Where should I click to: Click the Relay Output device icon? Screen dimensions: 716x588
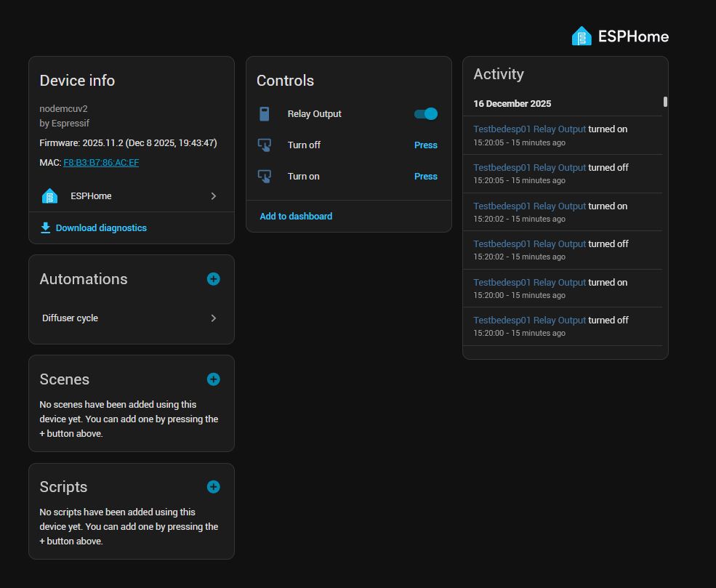pyautogui.click(x=265, y=114)
